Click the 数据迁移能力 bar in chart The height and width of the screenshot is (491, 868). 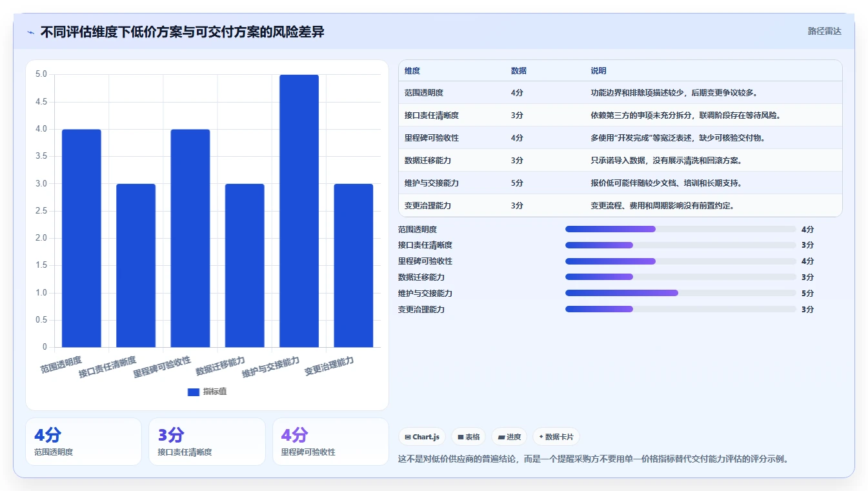[x=245, y=265]
